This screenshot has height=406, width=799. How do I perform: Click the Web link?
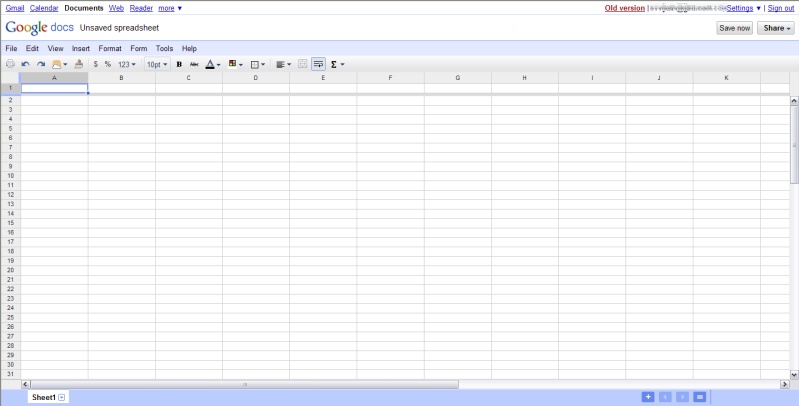pos(116,8)
